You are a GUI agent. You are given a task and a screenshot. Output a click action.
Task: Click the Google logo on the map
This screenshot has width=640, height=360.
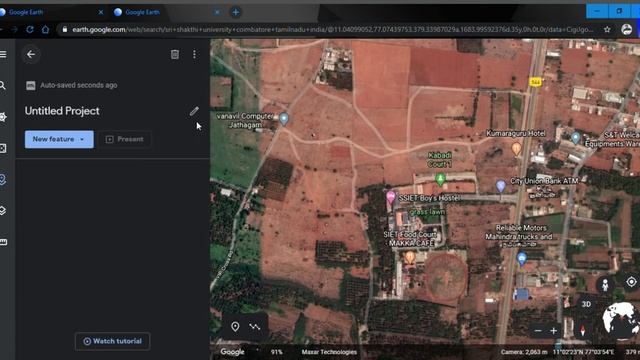[232, 352]
